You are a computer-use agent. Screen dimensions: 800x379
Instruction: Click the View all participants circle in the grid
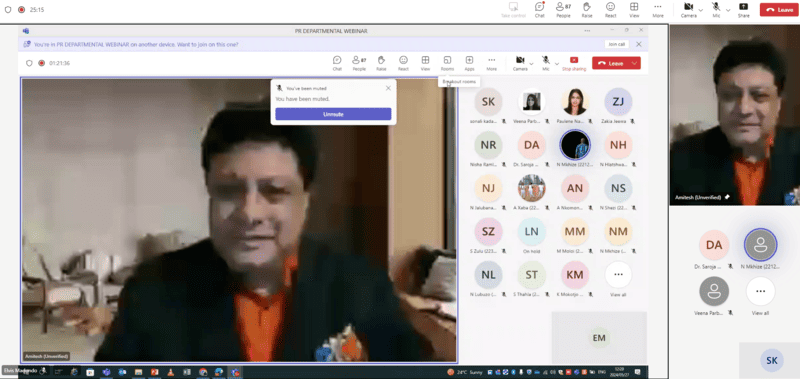pos(618,274)
